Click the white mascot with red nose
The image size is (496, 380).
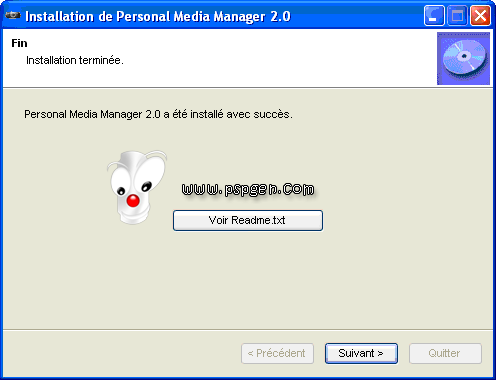coord(137,187)
